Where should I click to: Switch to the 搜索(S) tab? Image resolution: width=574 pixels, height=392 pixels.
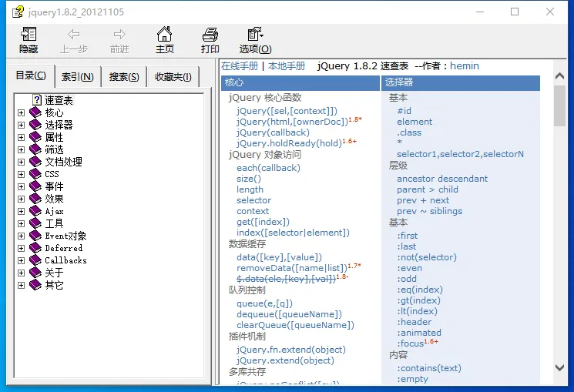click(124, 77)
